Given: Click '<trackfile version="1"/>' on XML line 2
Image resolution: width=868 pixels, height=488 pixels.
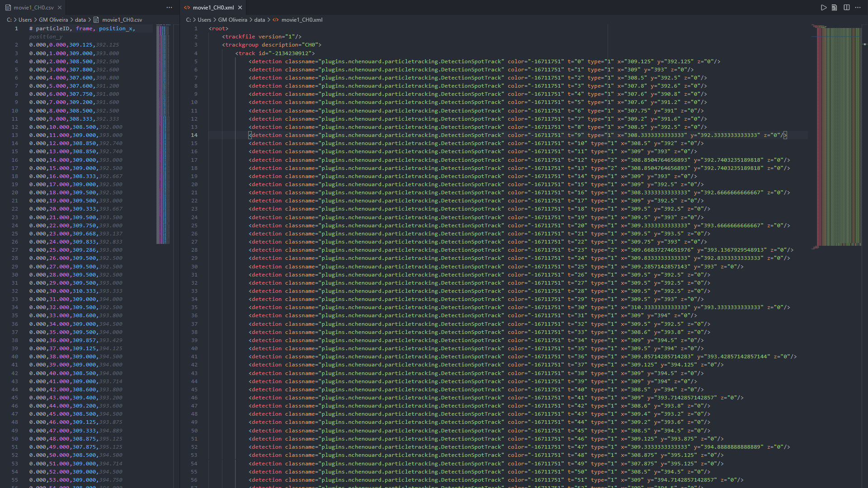Looking at the screenshot, I should pos(262,37).
